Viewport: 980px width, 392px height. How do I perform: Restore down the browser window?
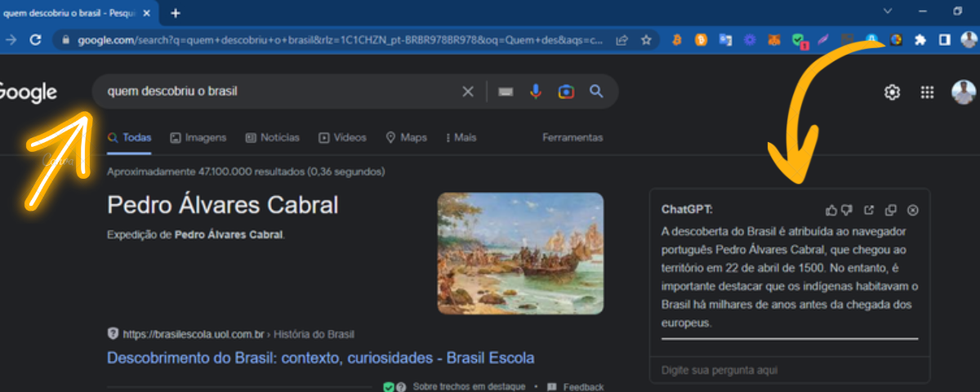click(x=957, y=11)
